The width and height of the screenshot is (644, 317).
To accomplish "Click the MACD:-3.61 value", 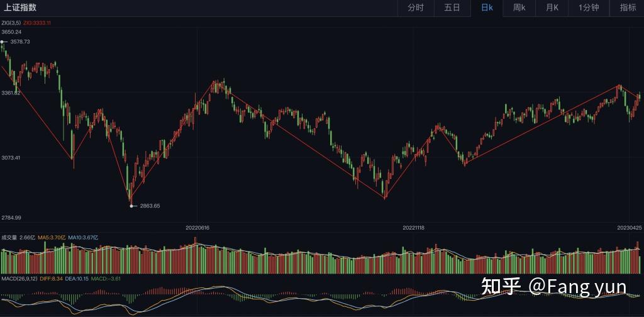I will tap(106, 279).
